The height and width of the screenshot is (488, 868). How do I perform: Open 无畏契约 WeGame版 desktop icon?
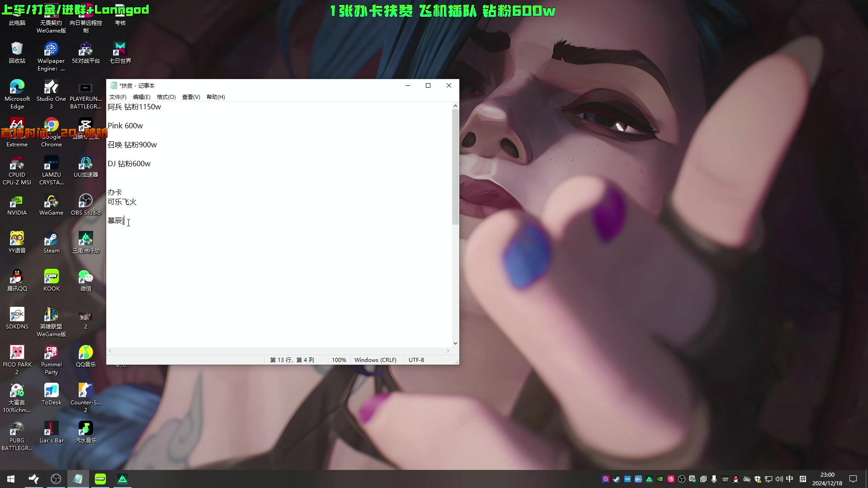(51, 18)
